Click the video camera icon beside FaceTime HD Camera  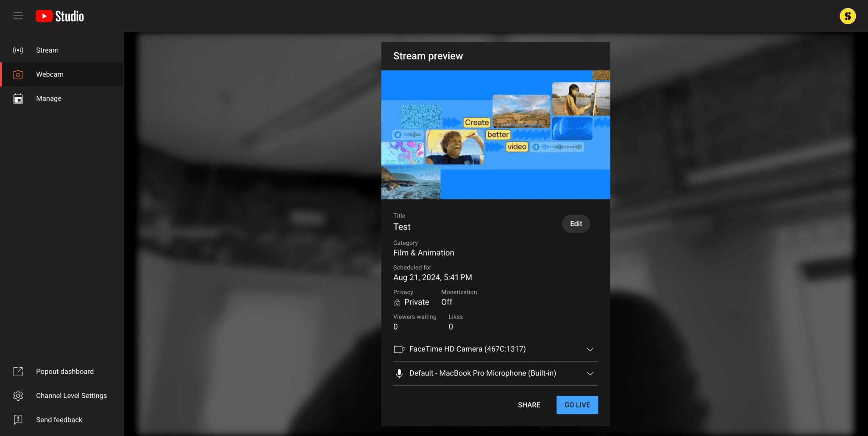tap(399, 349)
